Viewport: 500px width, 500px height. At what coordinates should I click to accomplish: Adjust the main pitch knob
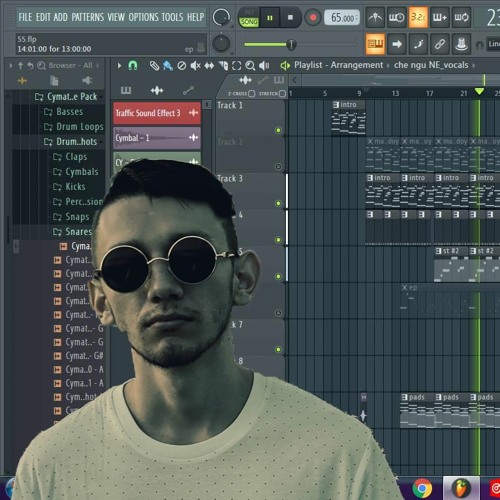point(221,44)
